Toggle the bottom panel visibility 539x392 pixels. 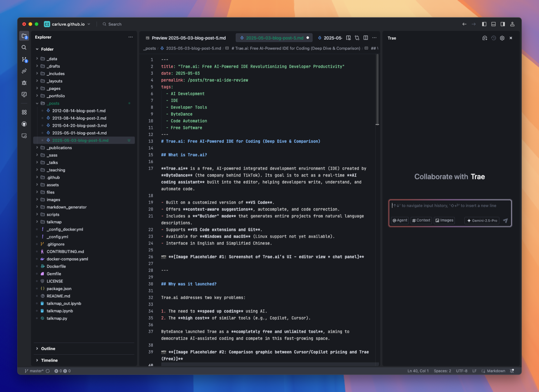pyautogui.click(x=493, y=24)
